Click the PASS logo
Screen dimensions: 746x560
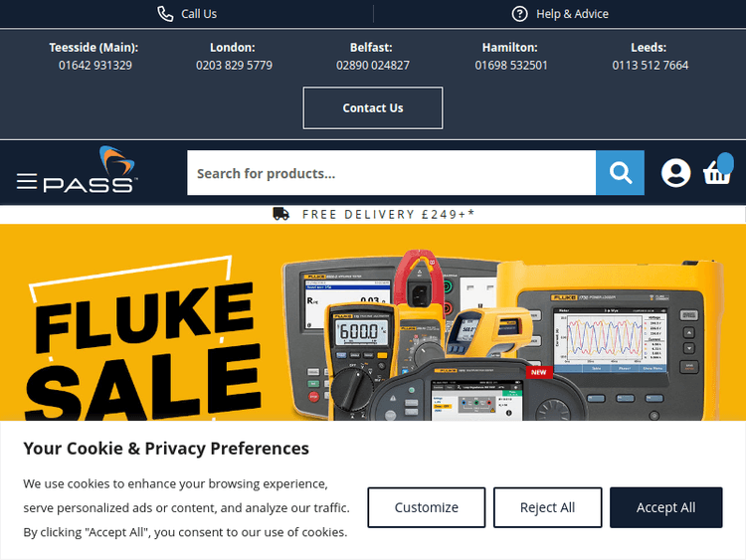pos(91,169)
